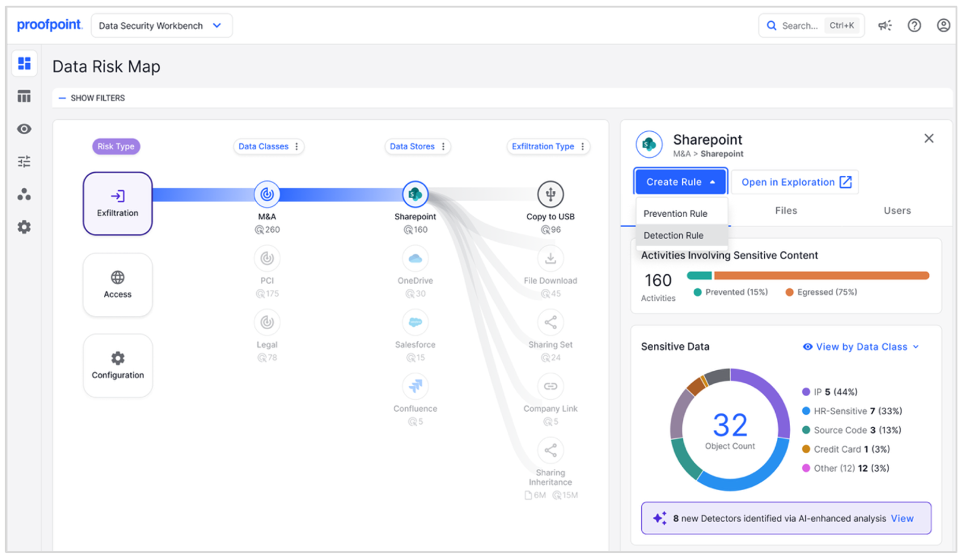
Task: Switch to the Files tab
Action: [786, 211]
